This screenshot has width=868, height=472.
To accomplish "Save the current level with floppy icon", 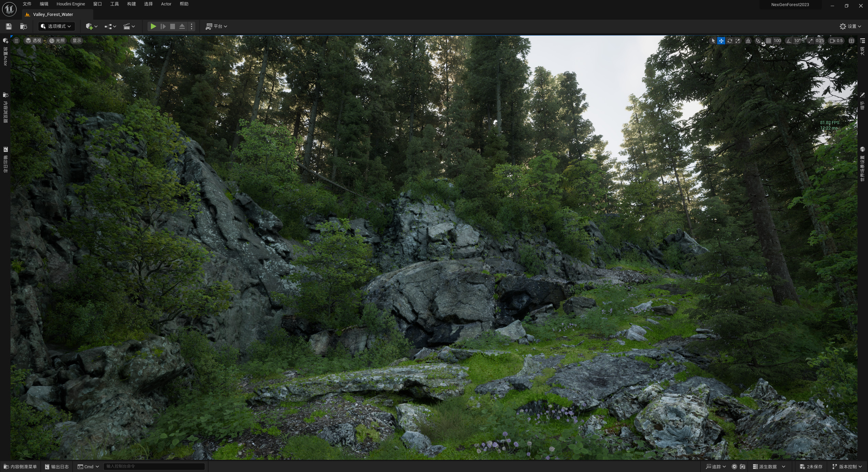I will click(x=9, y=26).
